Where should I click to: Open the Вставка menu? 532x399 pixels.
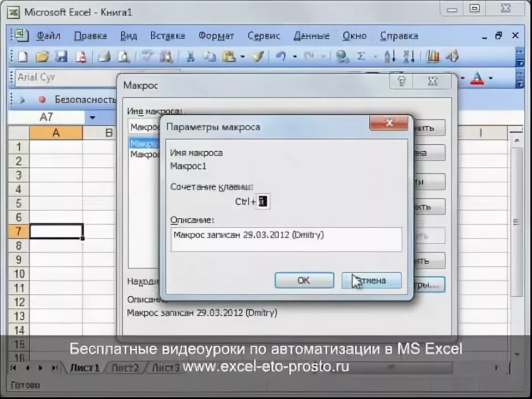click(x=167, y=35)
